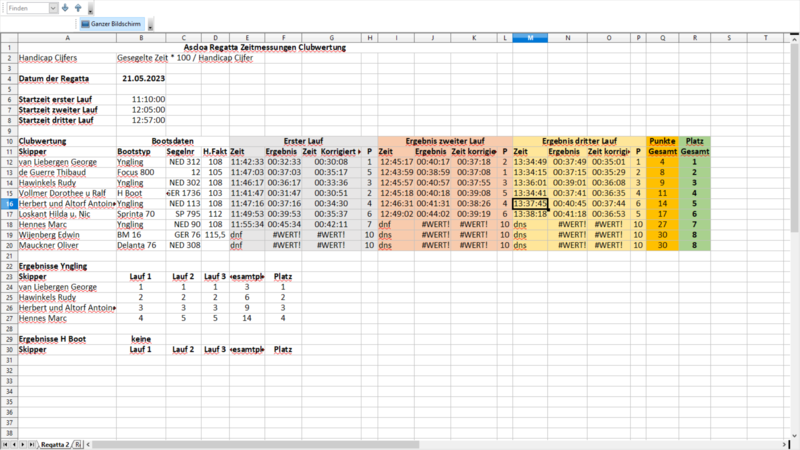Viewport: 800px width, 450px height.
Task: Click the horizontal scrollbar left arrow
Action: pyautogui.click(x=88, y=445)
